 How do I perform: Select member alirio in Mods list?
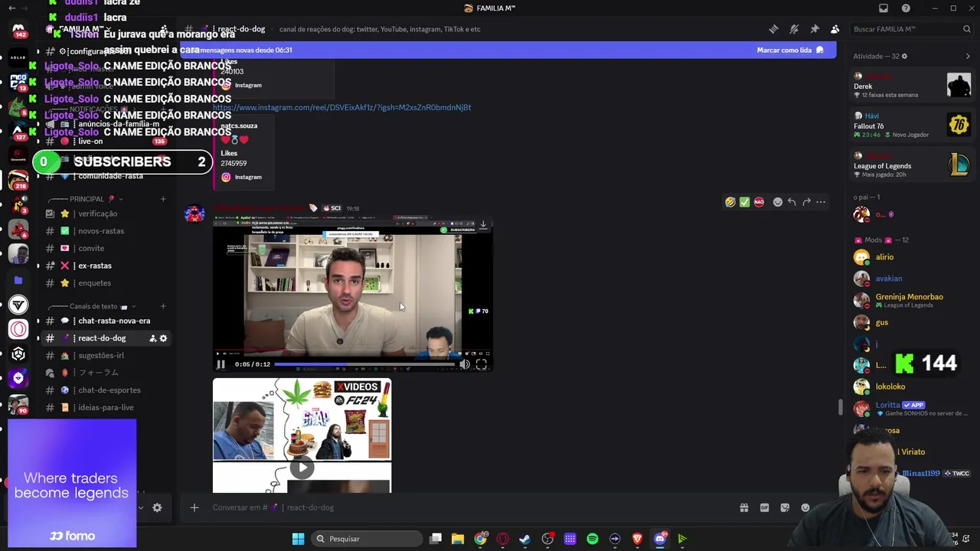(911, 257)
